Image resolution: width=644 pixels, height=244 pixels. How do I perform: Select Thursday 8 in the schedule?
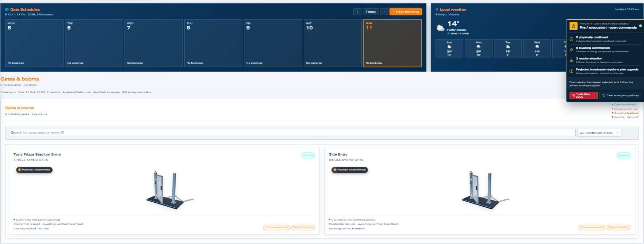[213, 43]
